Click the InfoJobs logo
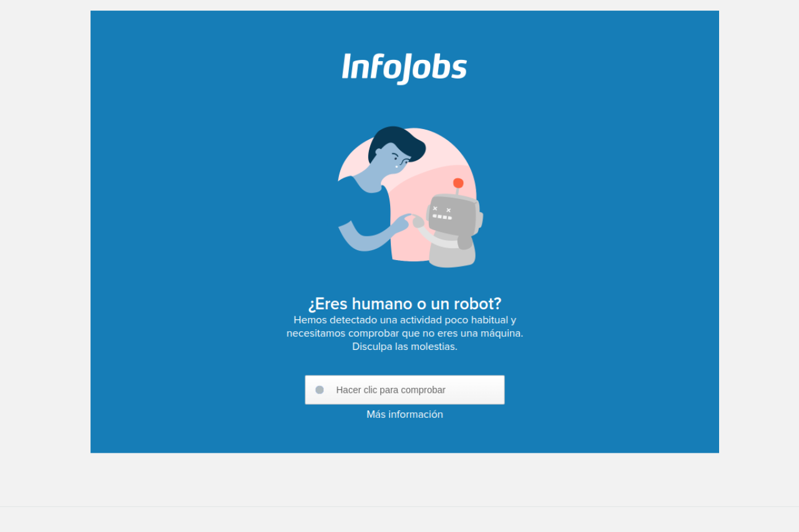Screen dimensions: 799x532 [404, 69]
